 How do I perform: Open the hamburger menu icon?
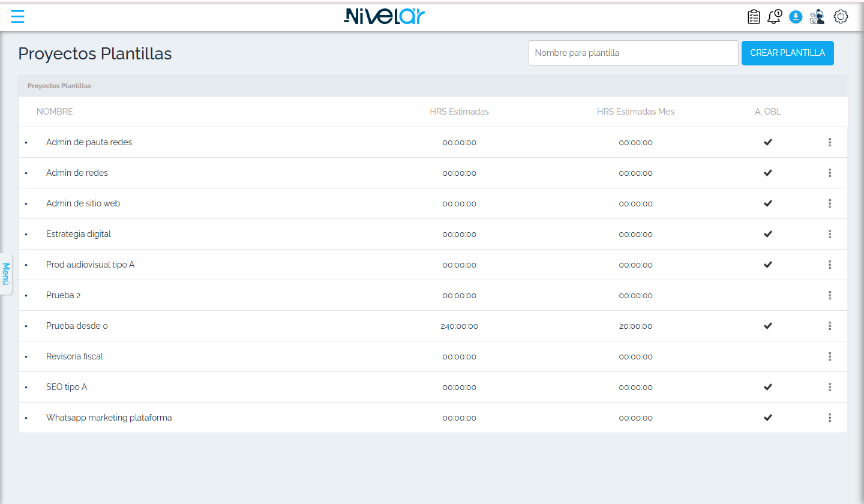click(18, 17)
